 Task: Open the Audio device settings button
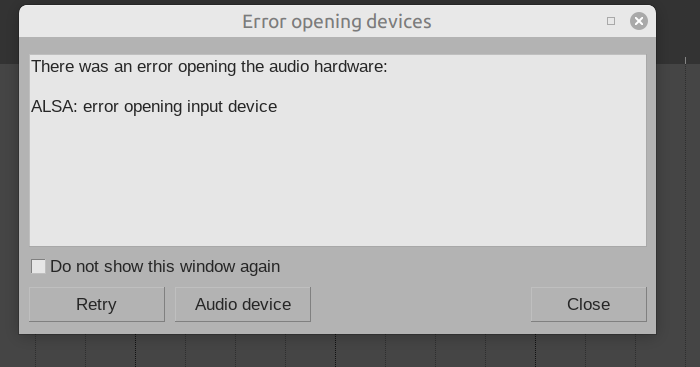point(243,304)
